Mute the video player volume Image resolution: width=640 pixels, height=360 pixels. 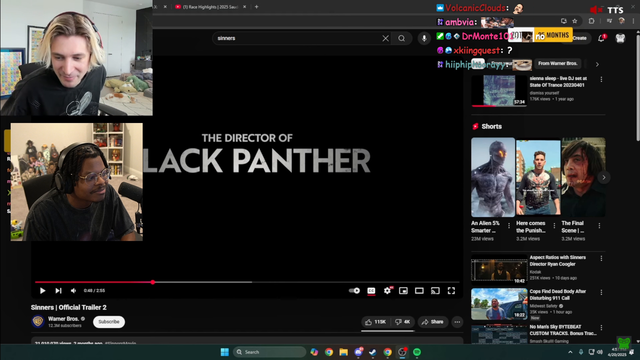tap(73, 291)
